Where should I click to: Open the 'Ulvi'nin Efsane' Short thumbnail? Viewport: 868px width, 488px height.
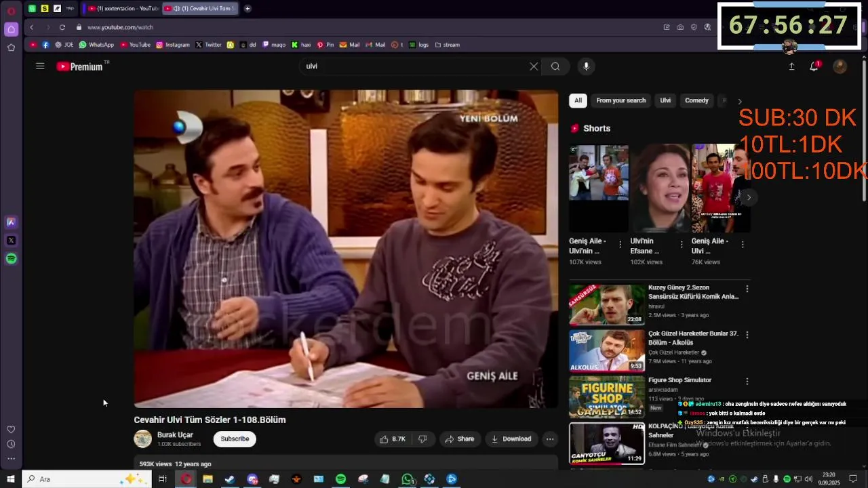click(x=660, y=188)
